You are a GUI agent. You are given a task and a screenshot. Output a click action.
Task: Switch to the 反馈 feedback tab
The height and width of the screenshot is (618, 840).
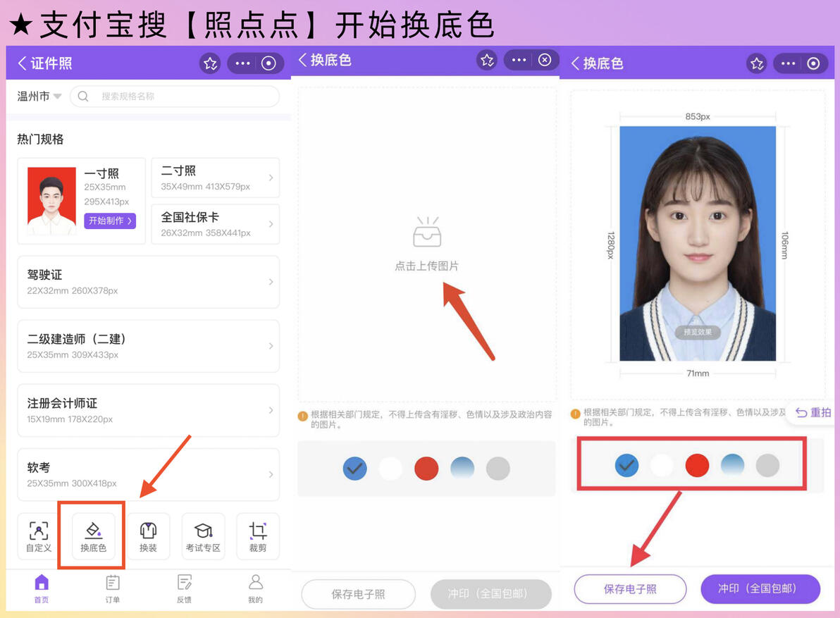(185, 588)
